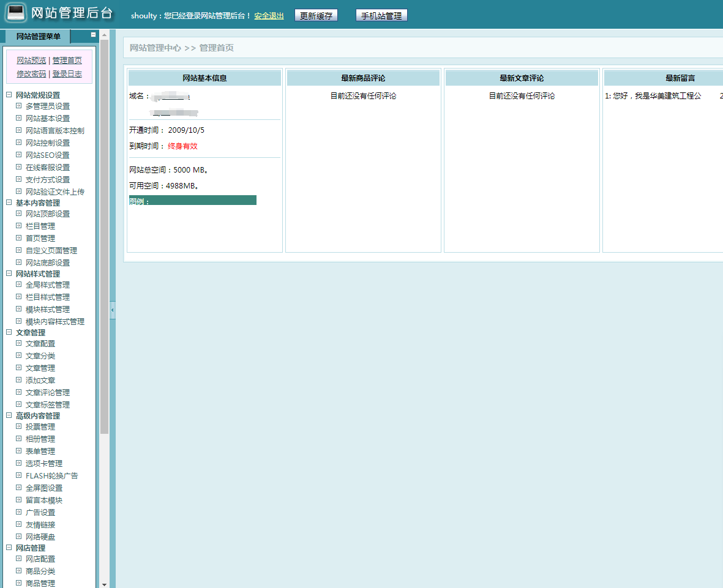The height and width of the screenshot is (588, 723).
Task: Collapse the 网站样式管理 tree group
Action: pyautogui.click(x=9, y=274)
